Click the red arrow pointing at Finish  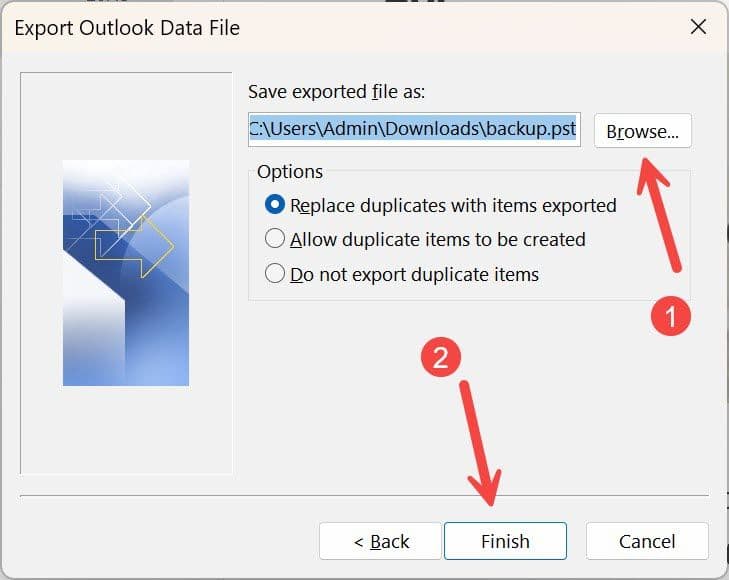click(480, 443)
